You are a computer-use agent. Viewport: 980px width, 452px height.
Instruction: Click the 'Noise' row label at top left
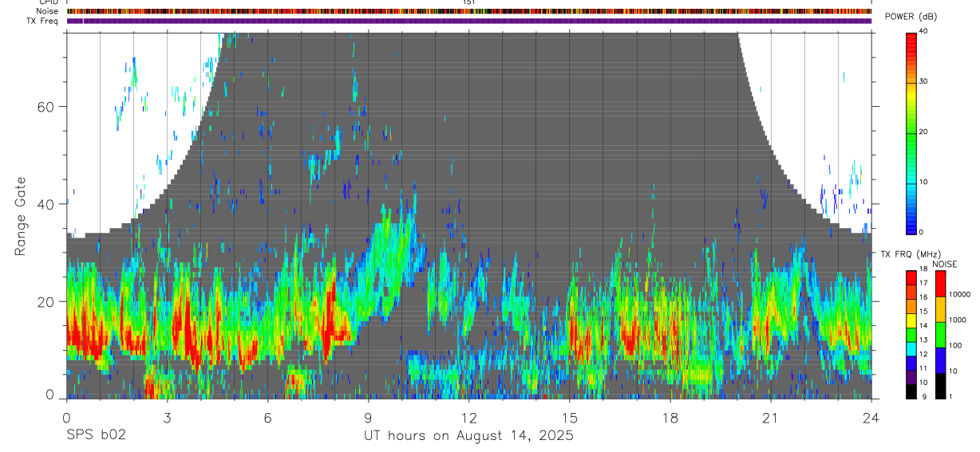pyautogui.click(x=49, y=11)
